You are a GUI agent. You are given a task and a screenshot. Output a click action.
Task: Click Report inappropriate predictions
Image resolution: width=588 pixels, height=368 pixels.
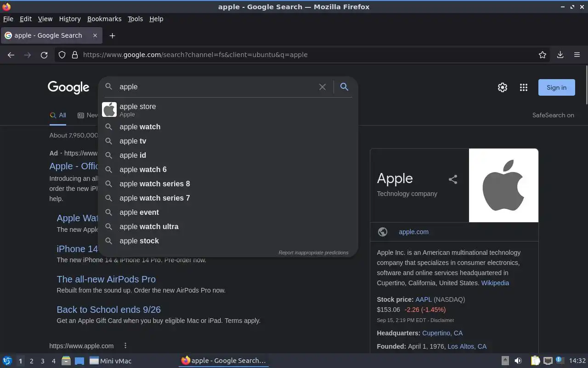(313, 253)
